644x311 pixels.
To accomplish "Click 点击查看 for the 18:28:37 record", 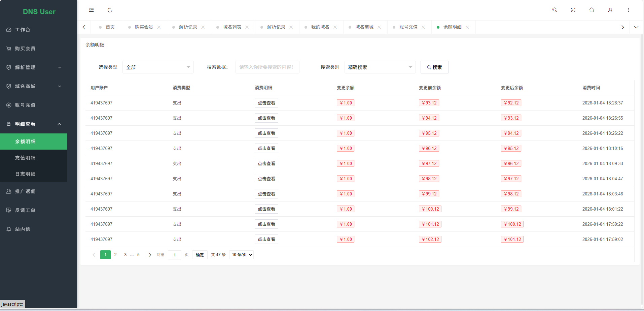I will coord(266,103).
